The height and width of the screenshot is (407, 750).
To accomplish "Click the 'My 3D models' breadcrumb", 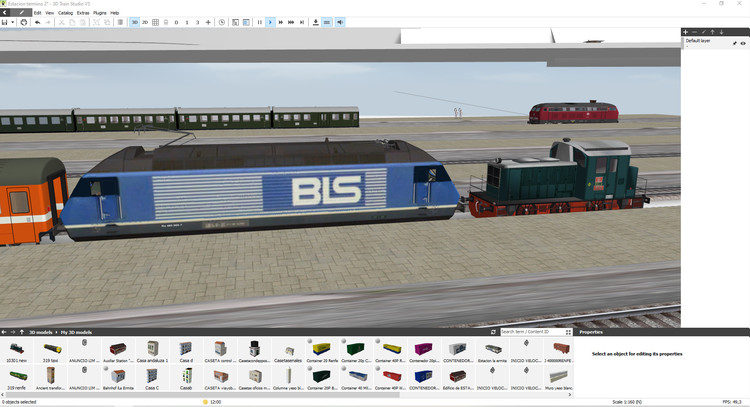I will (x=76, y=332).
